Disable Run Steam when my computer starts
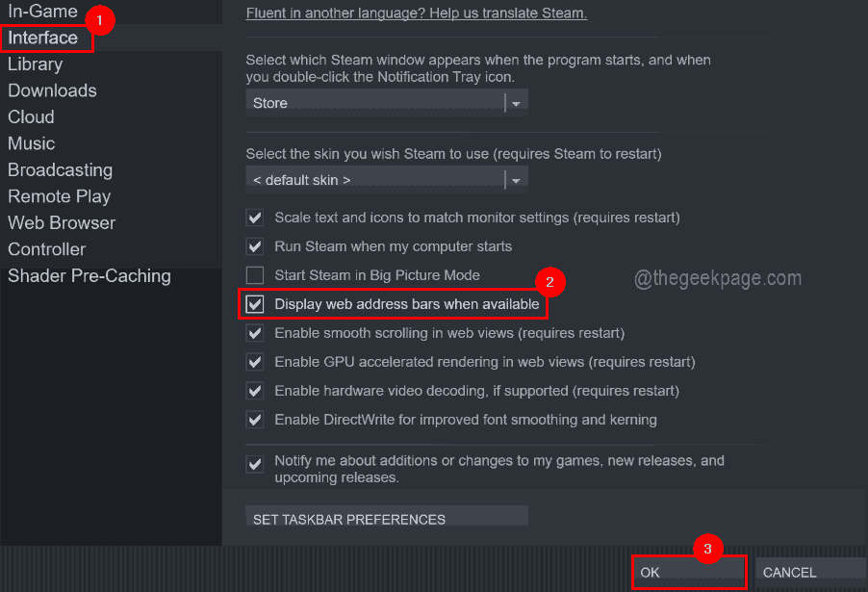 tap(255, 246)
